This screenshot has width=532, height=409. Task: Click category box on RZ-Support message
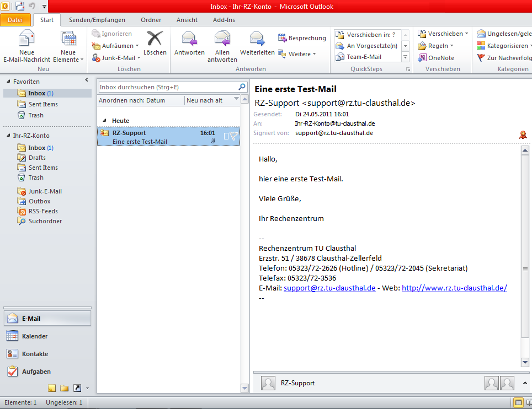(226, 136)
